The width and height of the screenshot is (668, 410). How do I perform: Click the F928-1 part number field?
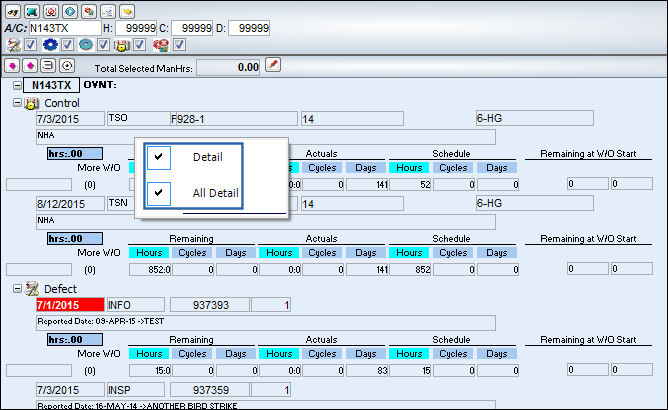pos(233,118)
